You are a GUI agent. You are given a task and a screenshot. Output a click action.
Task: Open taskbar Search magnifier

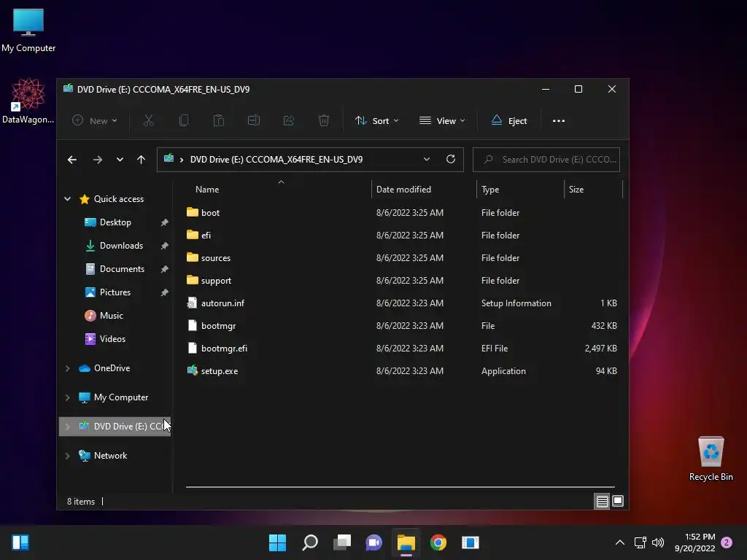[x=309, y=542]
